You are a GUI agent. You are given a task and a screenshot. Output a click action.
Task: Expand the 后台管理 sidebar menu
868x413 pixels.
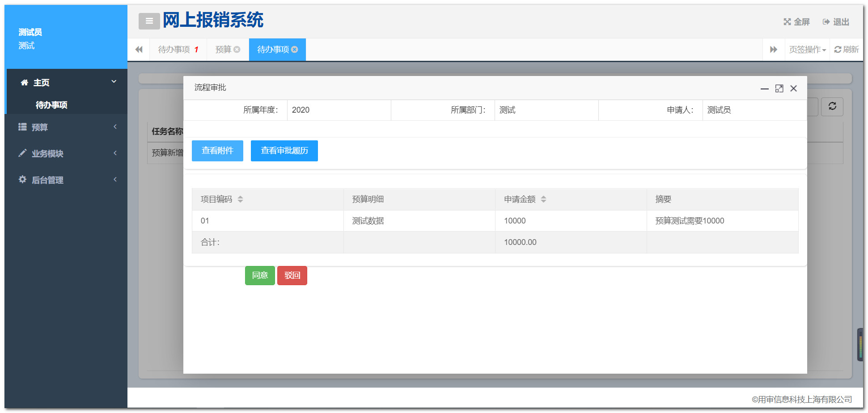pos(66,180)
